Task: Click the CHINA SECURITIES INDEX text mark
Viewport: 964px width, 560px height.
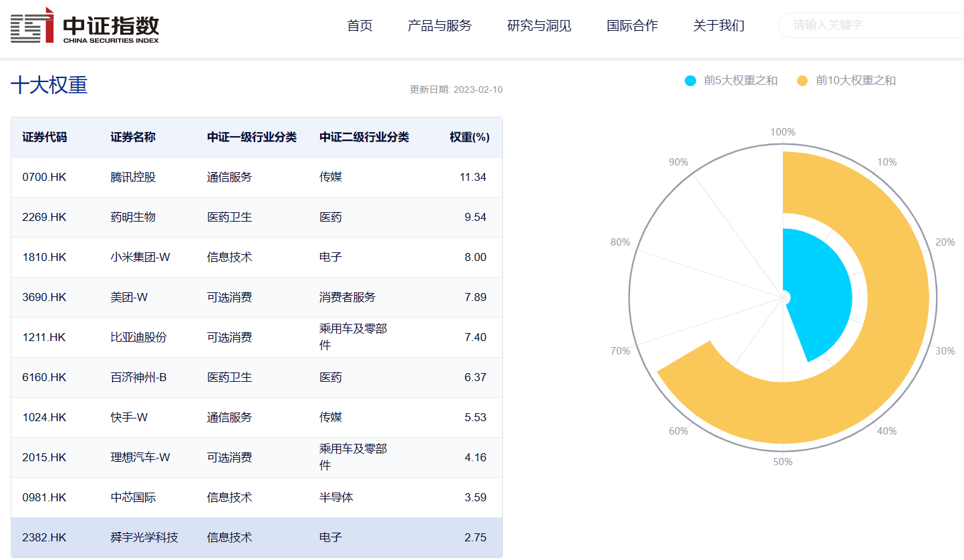Action: pos(112,39)
